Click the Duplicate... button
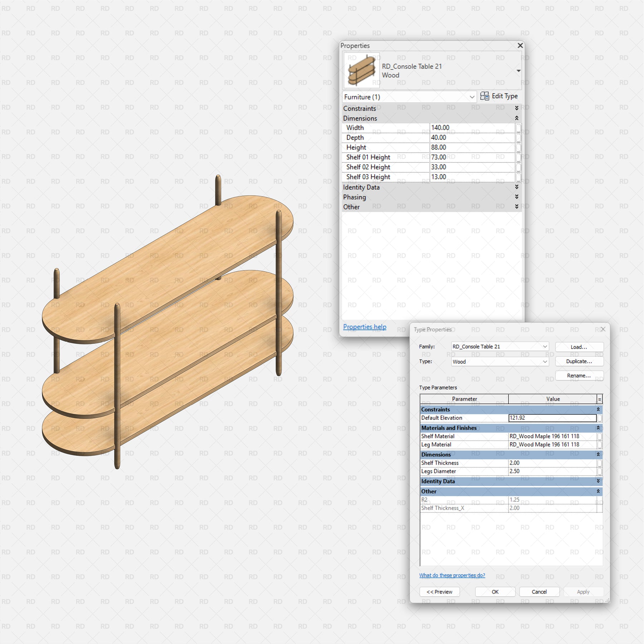The width and height of the screenshot is (644, 644). (579, 361)
